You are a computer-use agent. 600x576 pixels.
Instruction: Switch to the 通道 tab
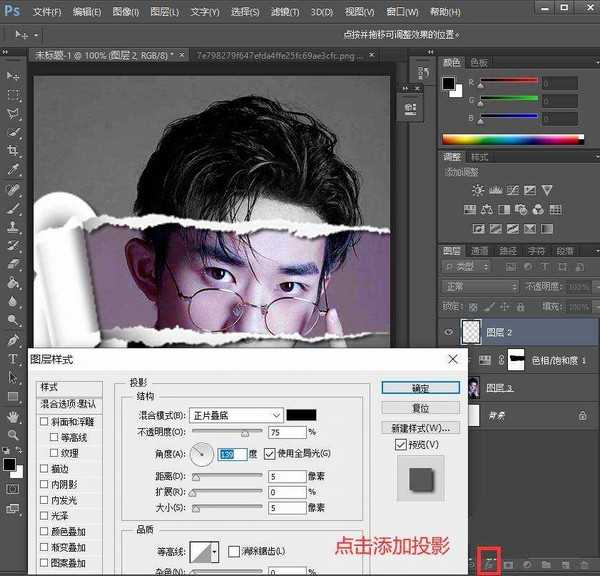tap(481, 250)
